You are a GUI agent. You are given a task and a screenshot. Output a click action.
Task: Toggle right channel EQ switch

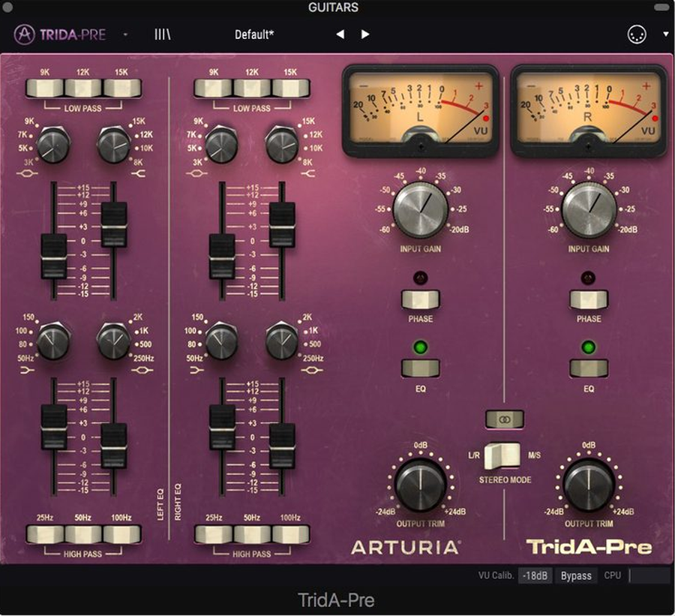tap(589, 368)
